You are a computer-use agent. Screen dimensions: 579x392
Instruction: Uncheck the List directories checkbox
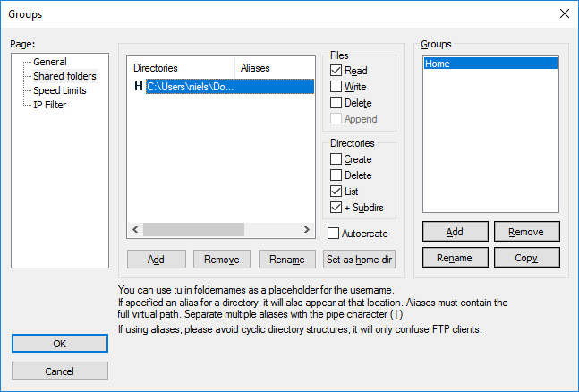coord(336,192)
